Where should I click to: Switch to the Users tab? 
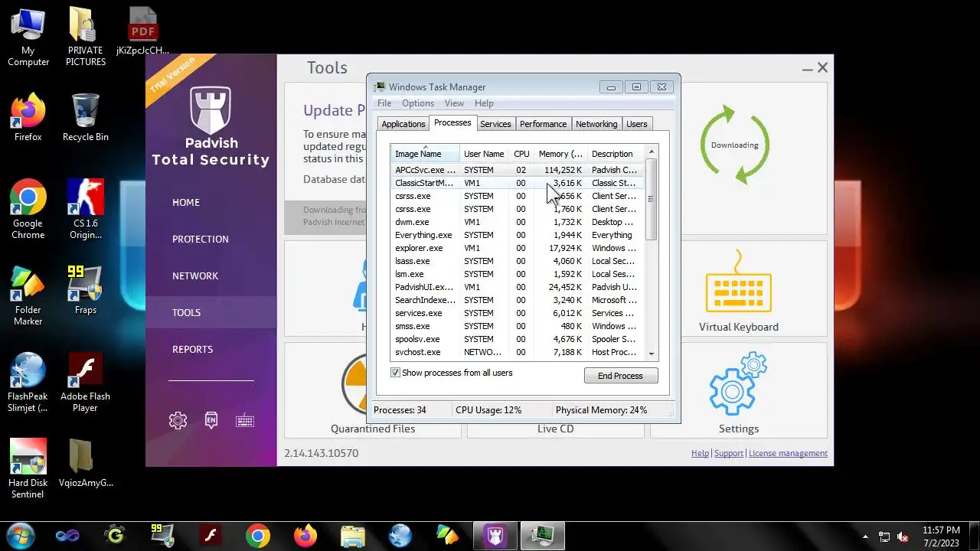[x=637, y=124]
